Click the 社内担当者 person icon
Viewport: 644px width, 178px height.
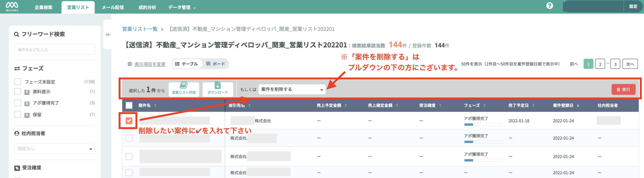click(17, 134)
